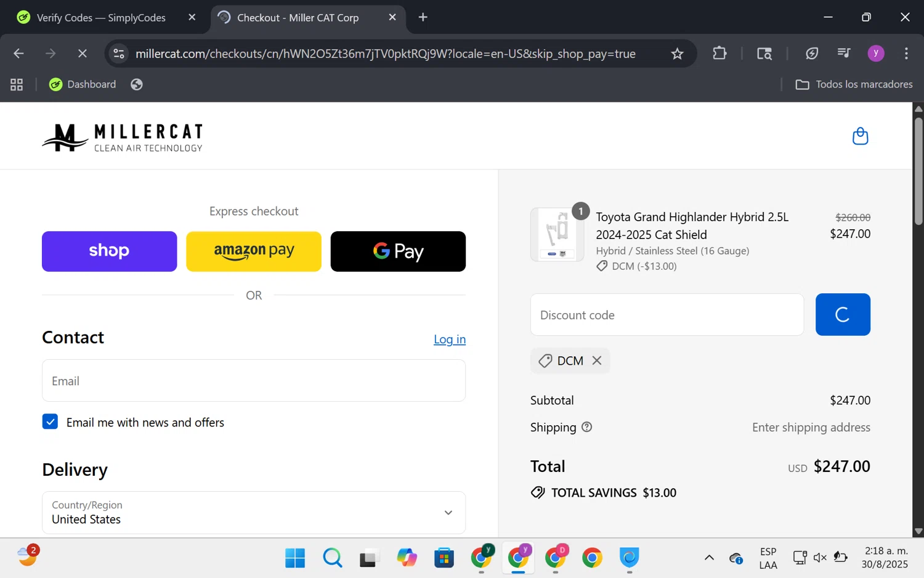Open the browser extensions puzzle icon

click(719, 54)
